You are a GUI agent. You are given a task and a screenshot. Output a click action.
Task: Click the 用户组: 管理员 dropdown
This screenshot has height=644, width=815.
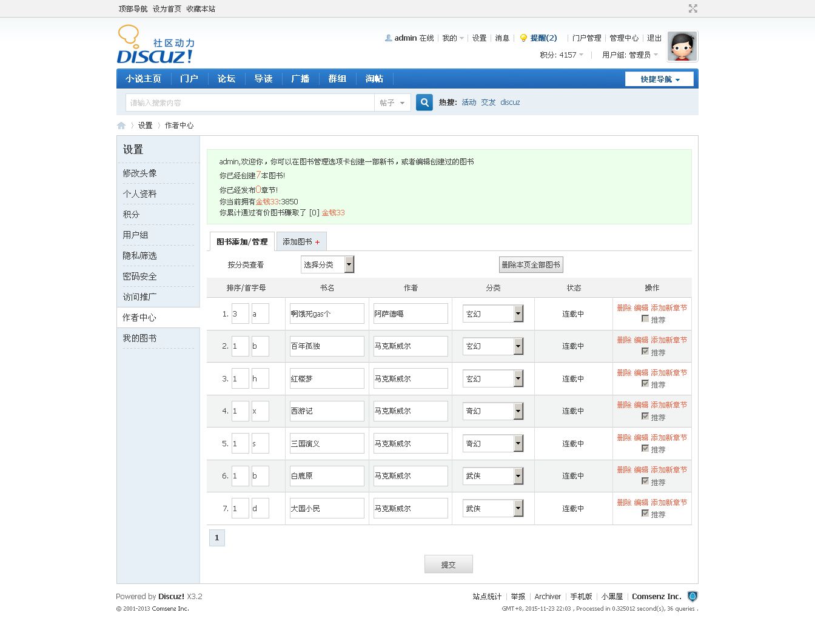coord(630,55)
